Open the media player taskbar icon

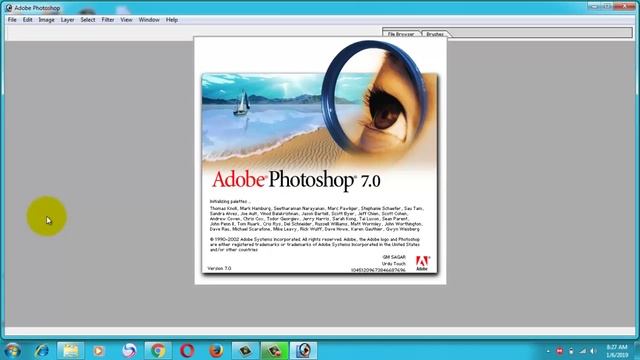(x=98, y=350)
